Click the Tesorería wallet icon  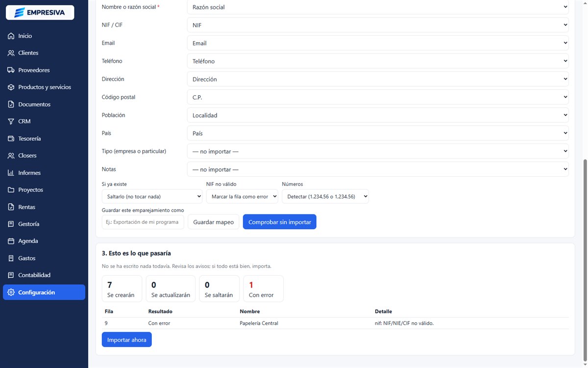pos(11,138)
